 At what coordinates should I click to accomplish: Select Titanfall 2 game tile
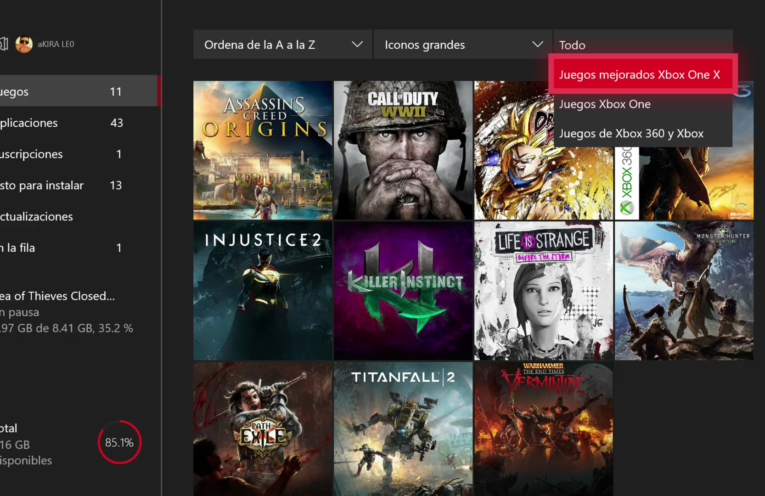[403, 429]
